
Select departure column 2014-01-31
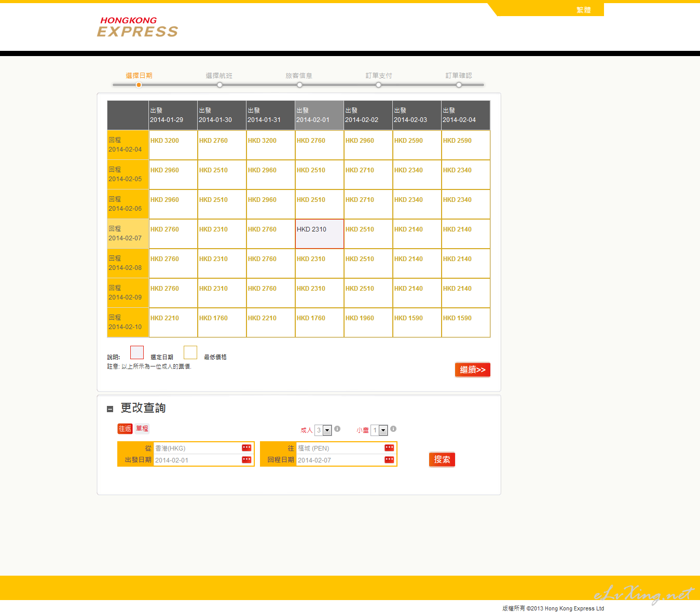[270, 115]
